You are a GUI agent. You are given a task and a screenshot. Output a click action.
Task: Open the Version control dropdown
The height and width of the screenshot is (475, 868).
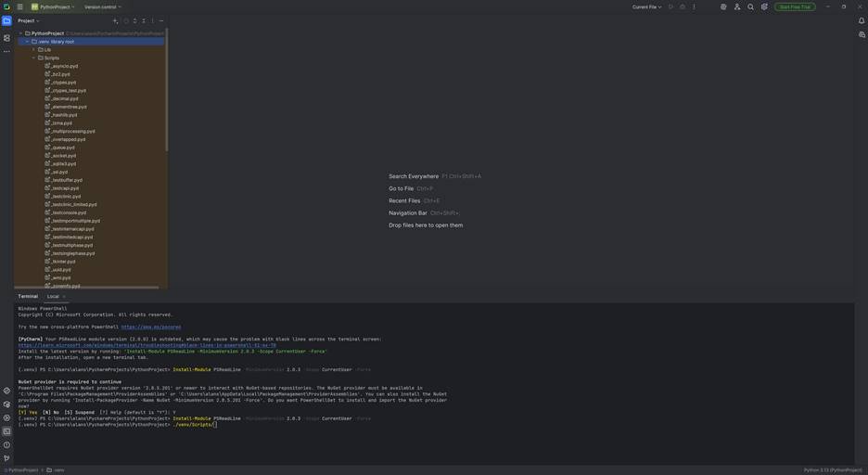point(102,6)
